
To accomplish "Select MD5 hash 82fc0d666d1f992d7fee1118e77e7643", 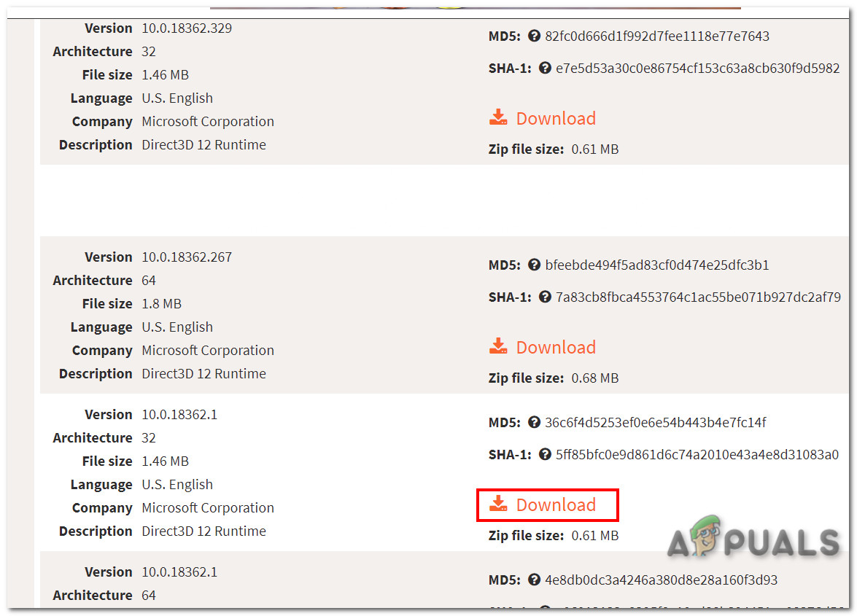I will tap(657, 36).
